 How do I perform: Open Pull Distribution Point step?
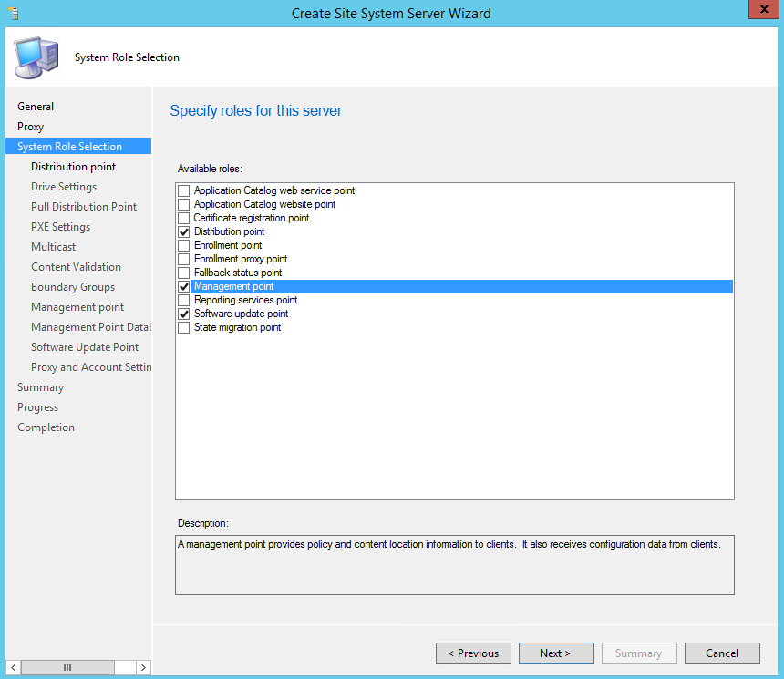(x=84, y=207)
